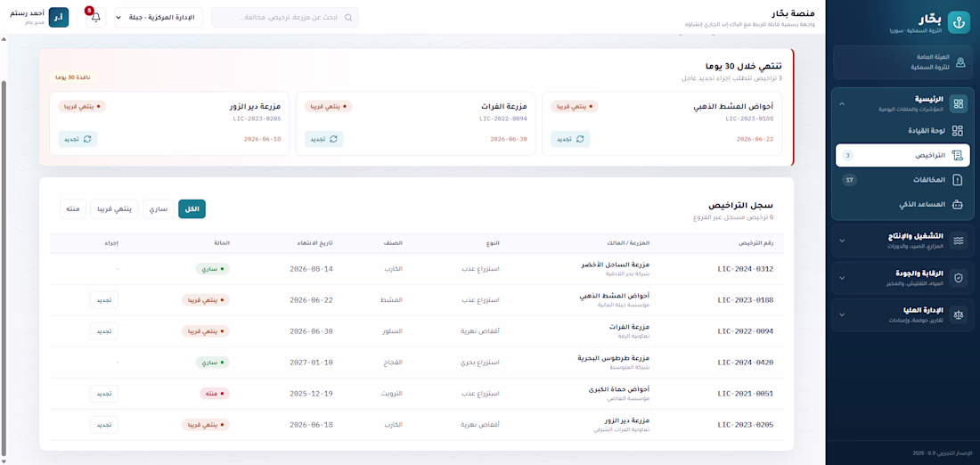
Task: Click license number LIC-2024-0420
Action: (x=746, y=363)
